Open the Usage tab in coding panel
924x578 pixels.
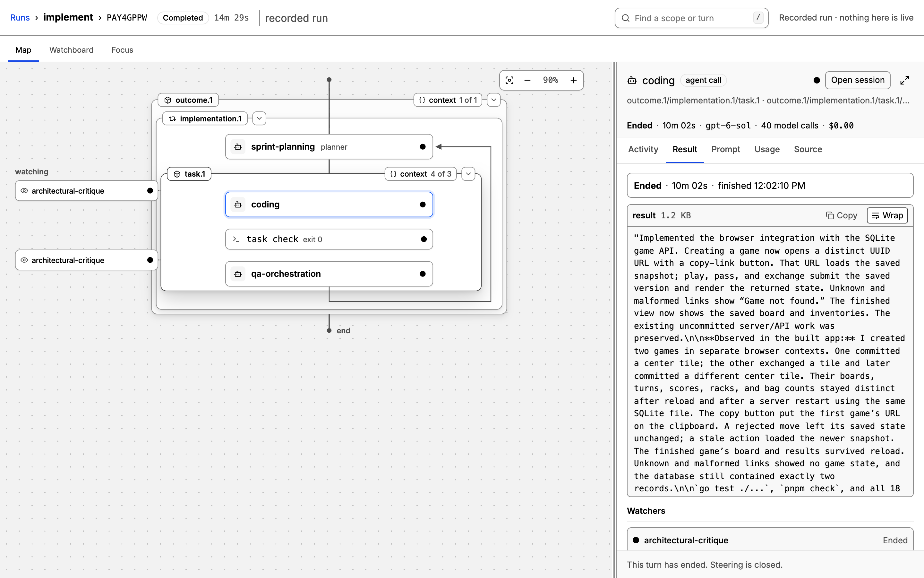click(x=767, y=149)
